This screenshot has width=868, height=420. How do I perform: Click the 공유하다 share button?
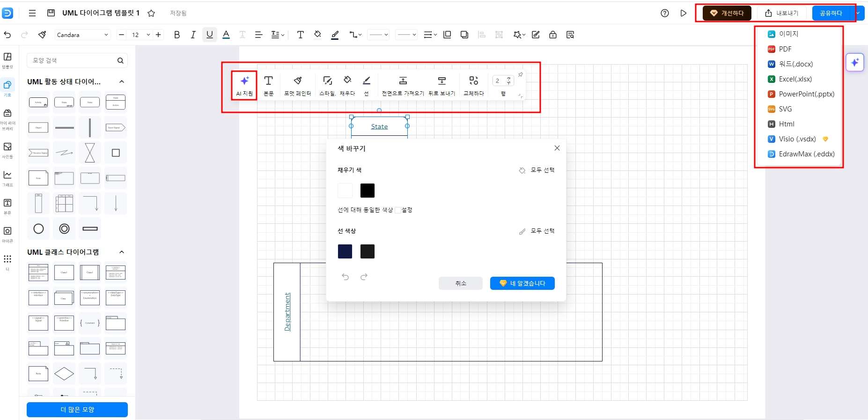tap(831, 13)
